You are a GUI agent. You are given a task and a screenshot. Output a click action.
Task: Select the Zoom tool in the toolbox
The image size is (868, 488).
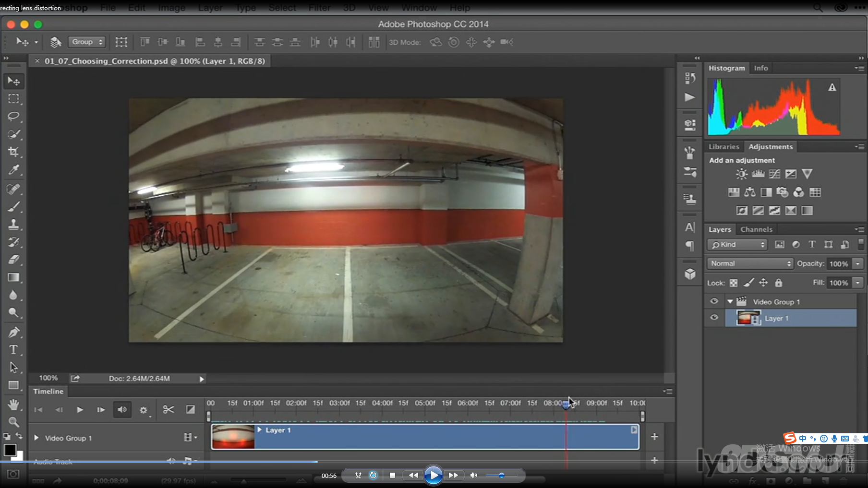(13, 422)
